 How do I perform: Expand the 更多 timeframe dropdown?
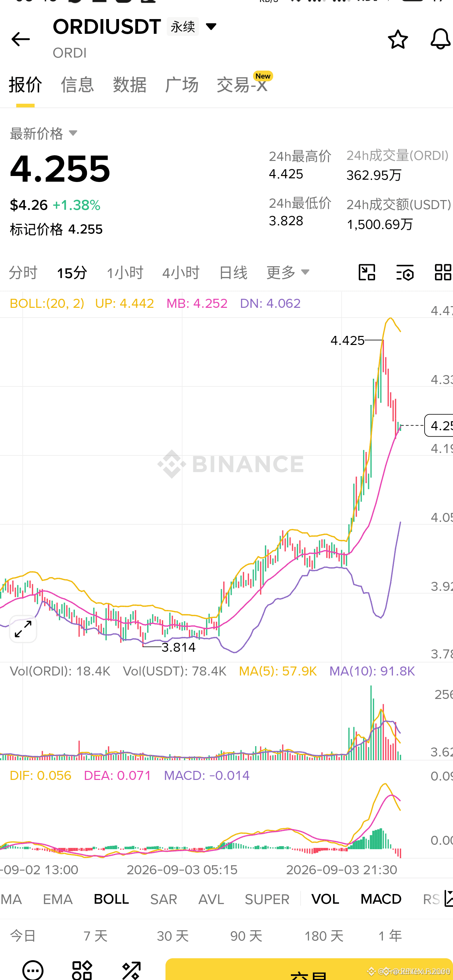288,272
